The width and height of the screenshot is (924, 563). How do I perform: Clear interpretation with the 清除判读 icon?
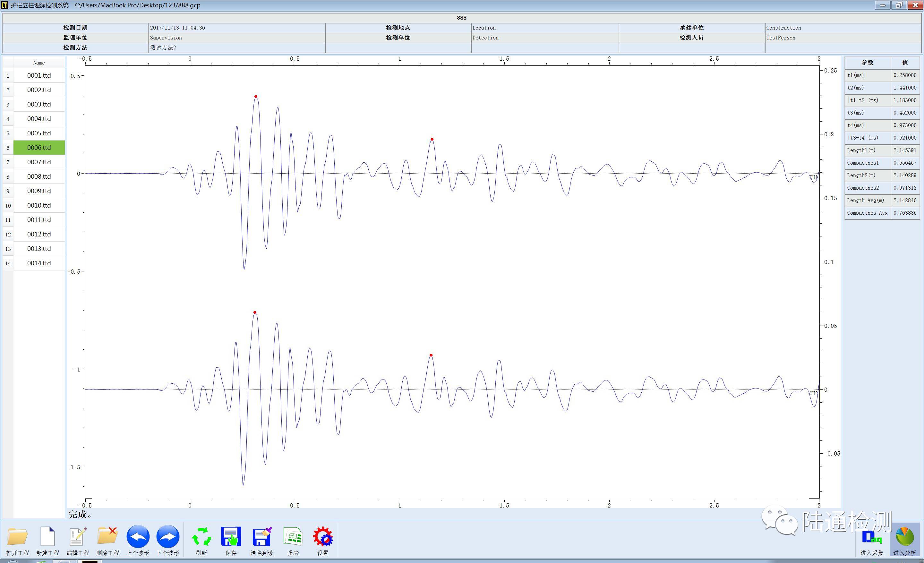coord(262,537)
